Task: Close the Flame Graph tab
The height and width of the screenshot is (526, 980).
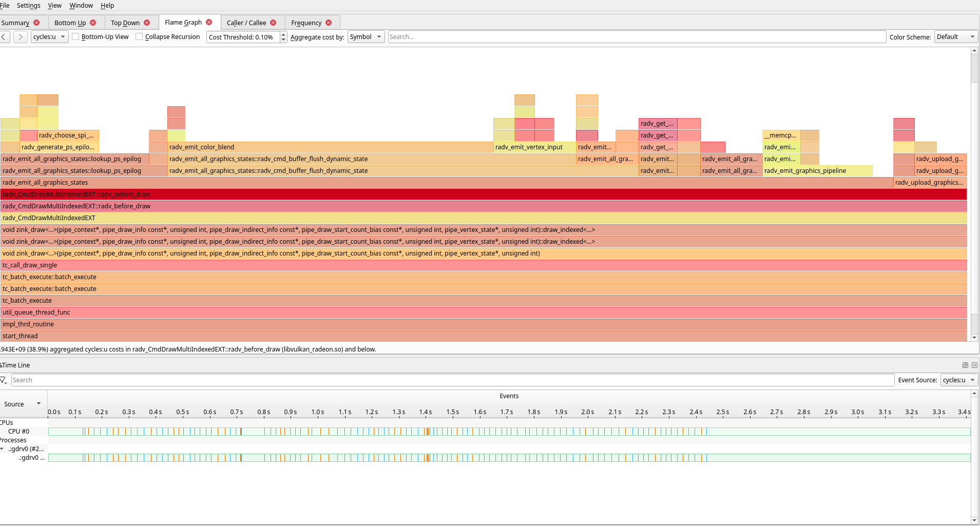Action: click(209, 22)
